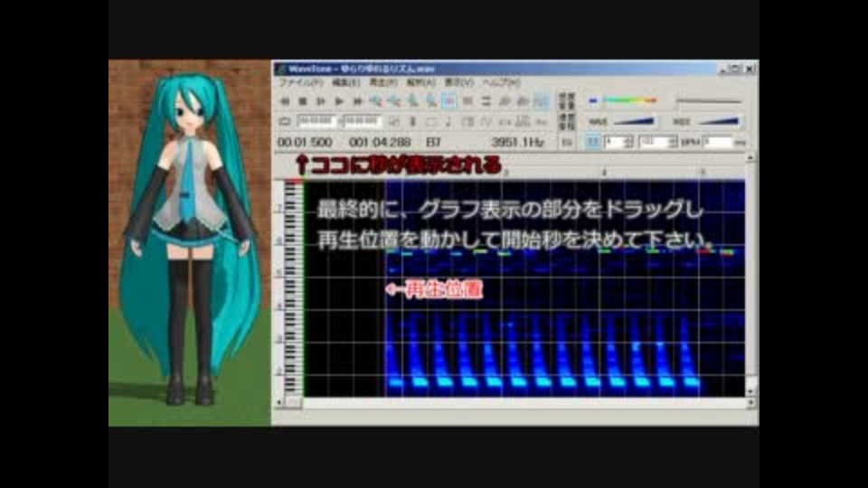The height and width of the screenshot is (488, 868).
Task: Click the loop end time field
Action: [x=362, y=121]
